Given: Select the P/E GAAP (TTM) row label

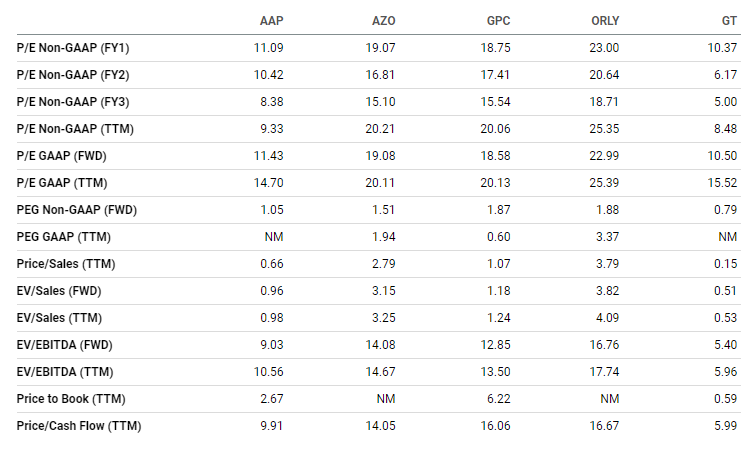Looking at the screenshot, I should pyautogui.click(x=62, y=183).
